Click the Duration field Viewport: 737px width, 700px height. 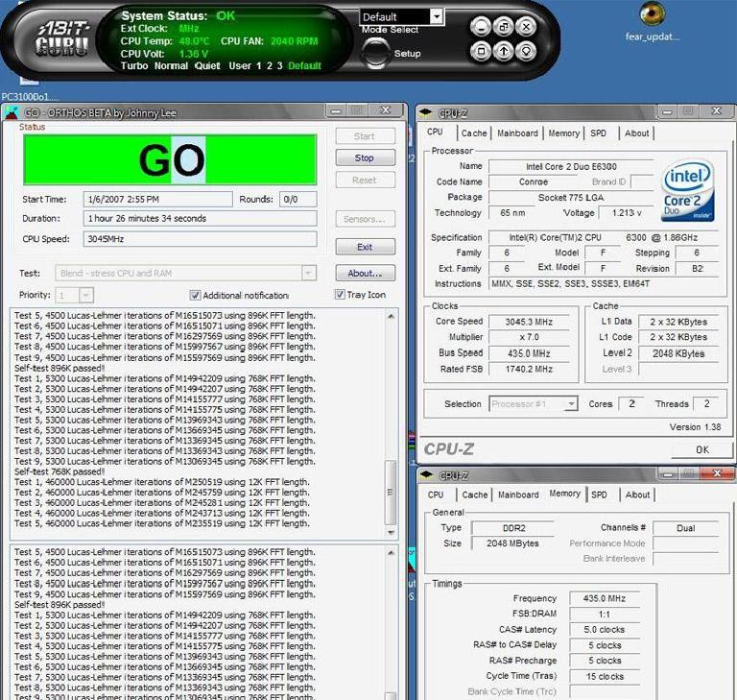[200, 219]
